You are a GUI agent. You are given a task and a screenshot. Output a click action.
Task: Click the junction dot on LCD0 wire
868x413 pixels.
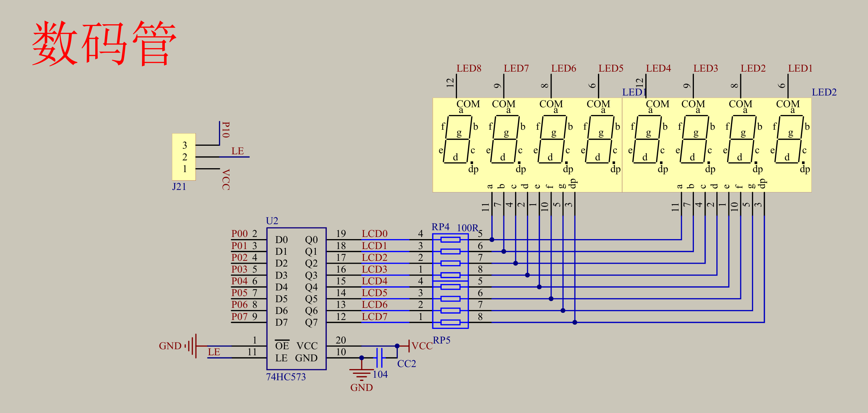[x=492, y=239]
